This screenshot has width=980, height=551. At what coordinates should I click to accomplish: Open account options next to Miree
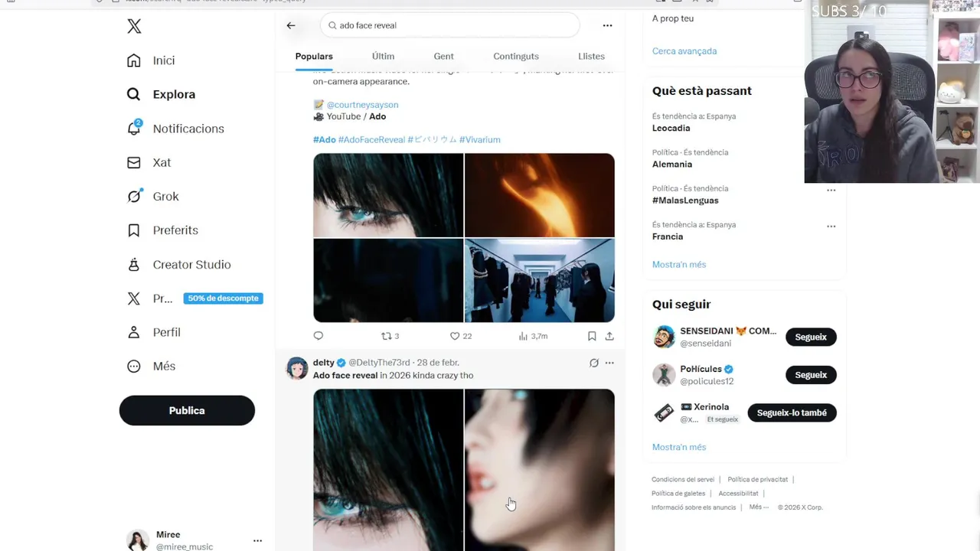click(257, 540)
